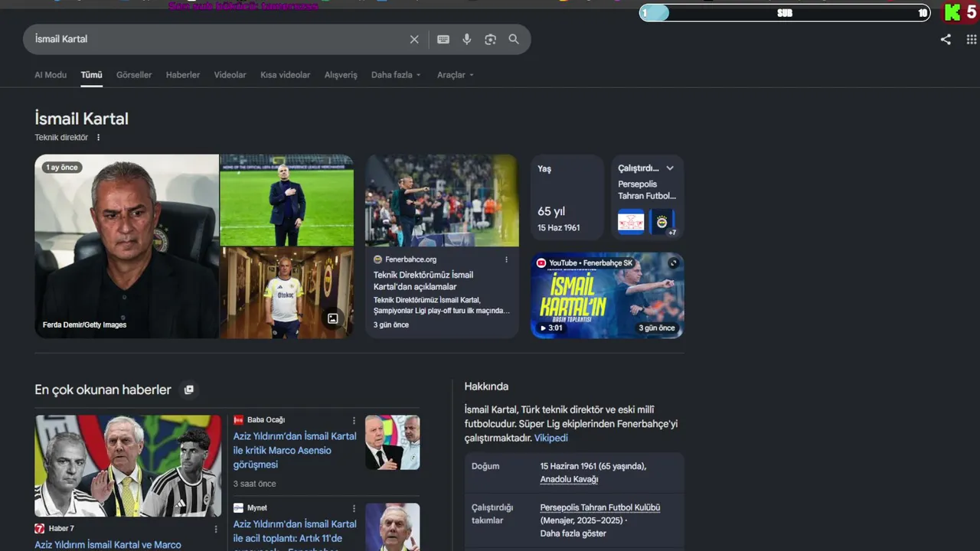
Task: Open the corridor photo with the Otokoç jersey
Action: [287, 293]
